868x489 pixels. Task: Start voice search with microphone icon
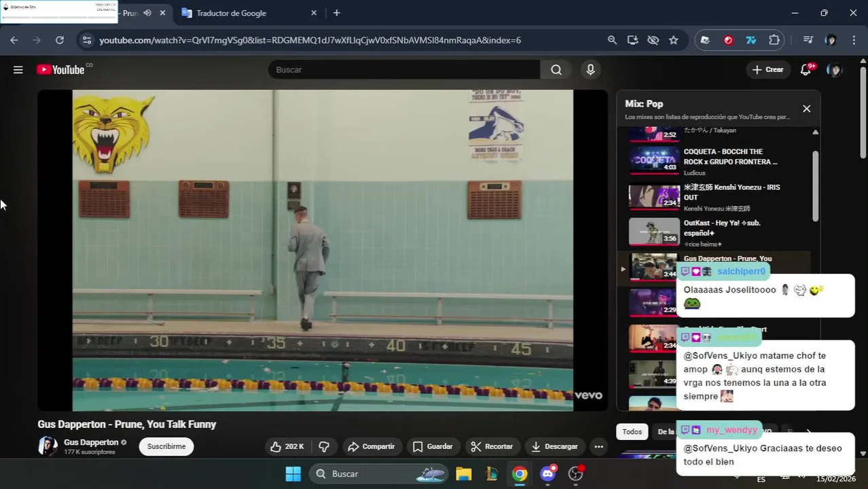(590, 69)
